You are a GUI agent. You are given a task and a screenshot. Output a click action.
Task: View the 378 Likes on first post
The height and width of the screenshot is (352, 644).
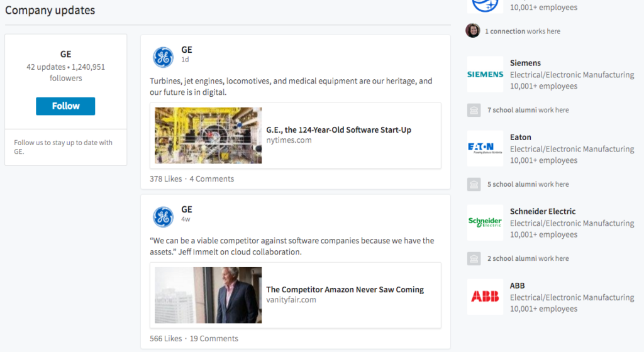tap(165, 179)
